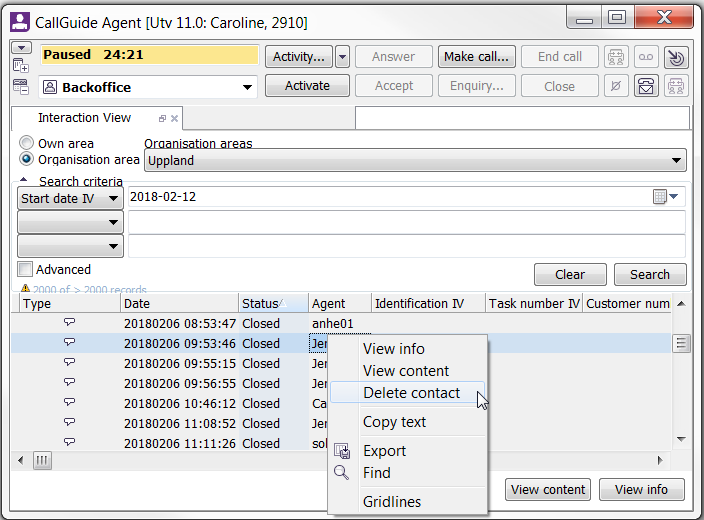
Task: Close the Interaction View tab
Action: click(x=174, y=119)
